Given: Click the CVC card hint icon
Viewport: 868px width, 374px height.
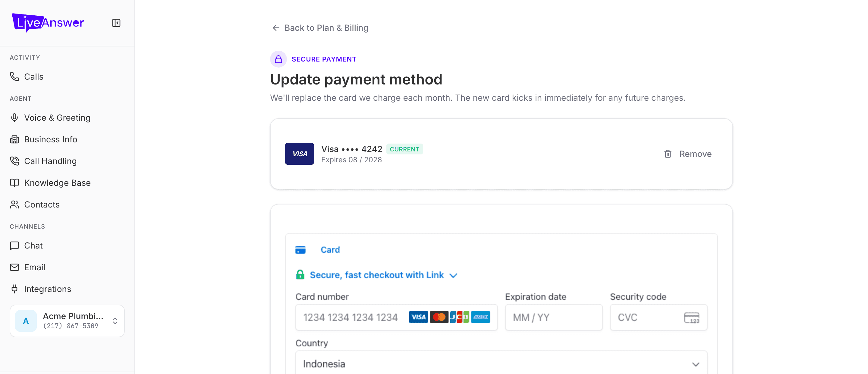Looking at the screenshot, I should coord(692,318).
